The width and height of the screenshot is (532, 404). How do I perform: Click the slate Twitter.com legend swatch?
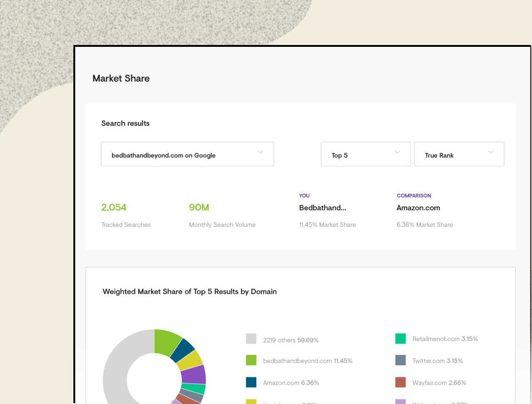[x=400, y=360]
